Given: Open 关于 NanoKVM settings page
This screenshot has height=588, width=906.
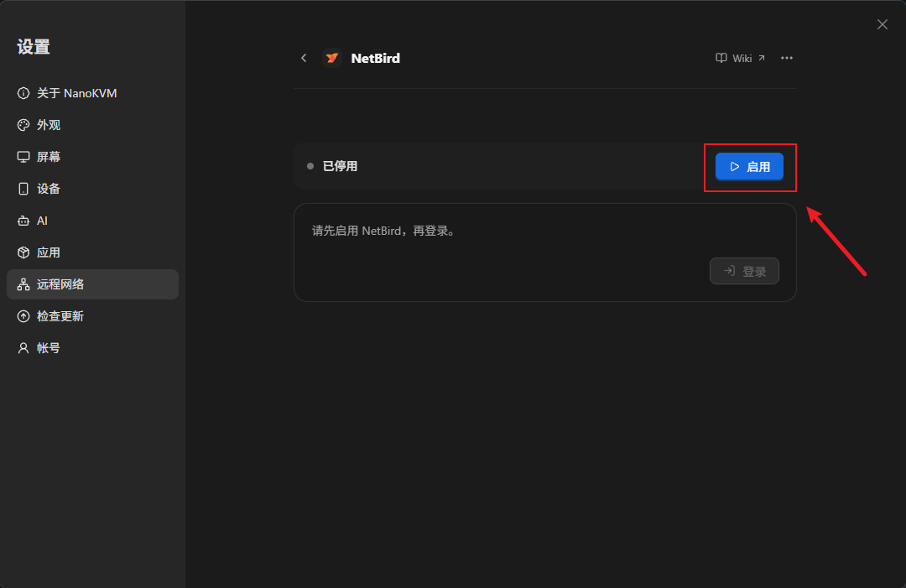Looking at the screenshot, I should tap(92, 93).
